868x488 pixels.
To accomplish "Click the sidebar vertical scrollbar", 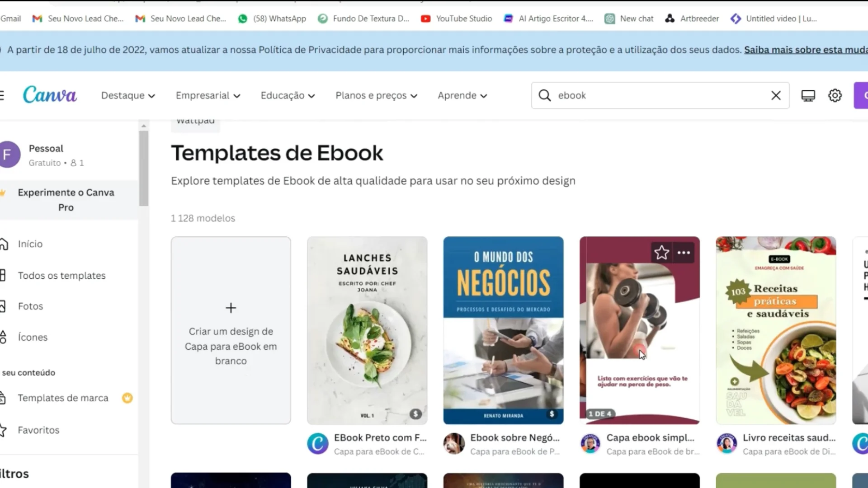I will 144,168.
